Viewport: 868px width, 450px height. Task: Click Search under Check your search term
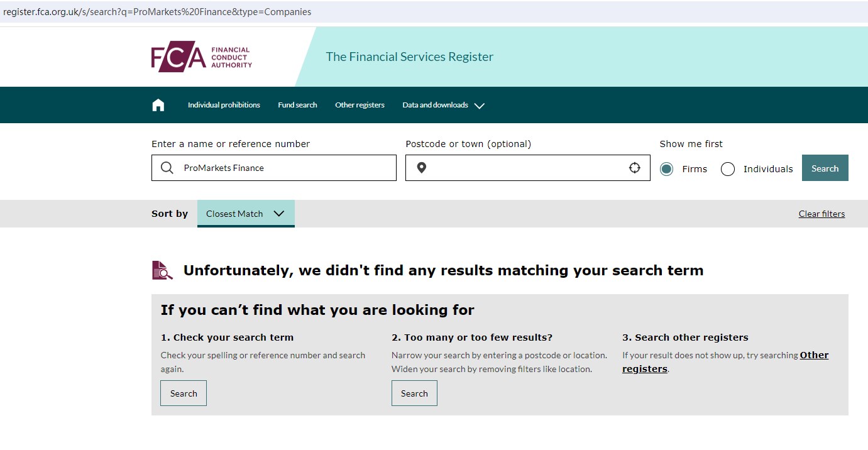[184, 393]
